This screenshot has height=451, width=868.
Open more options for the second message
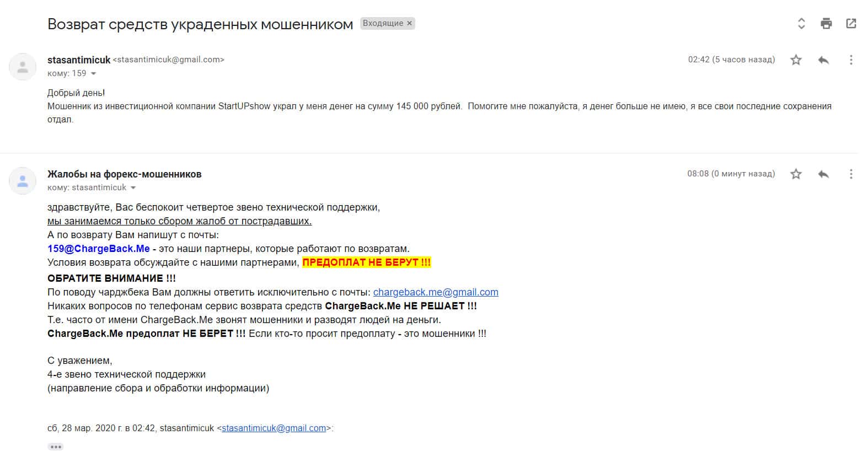(851, 174)
